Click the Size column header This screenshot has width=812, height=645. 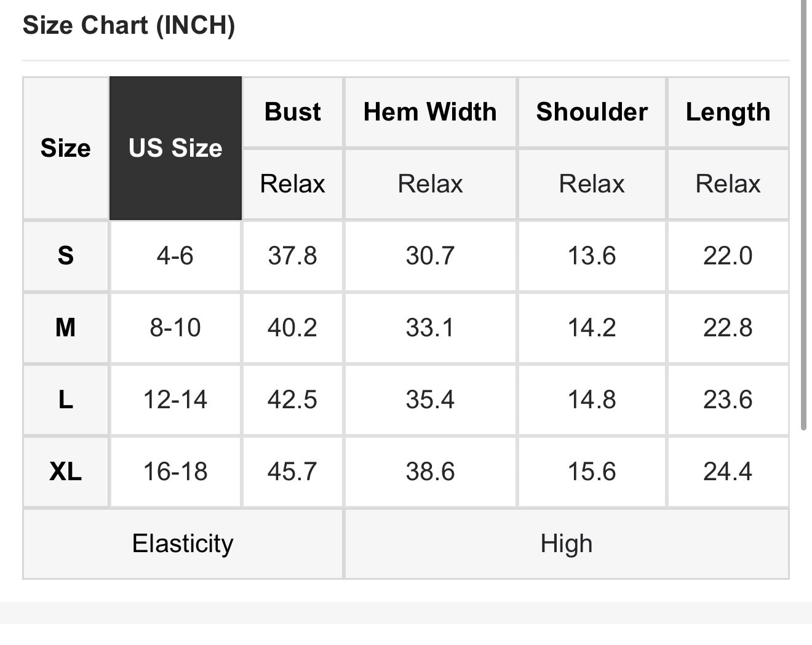tap(66, 148)
